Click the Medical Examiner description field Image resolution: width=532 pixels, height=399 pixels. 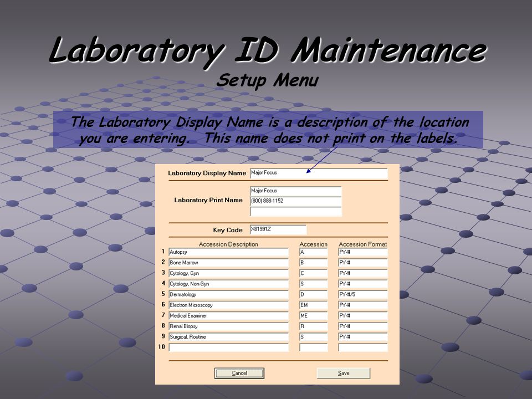(x=229, y=316)
